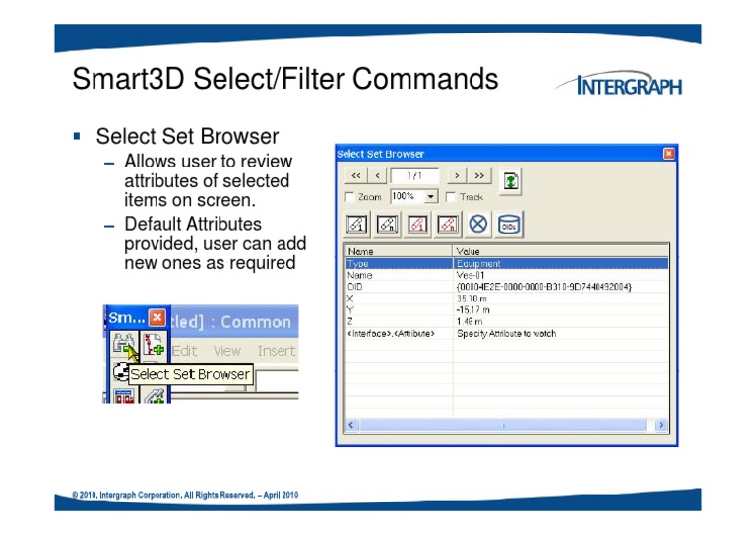Viewport: 756px width, 535px height.
Task: Open the 100% zoom percentage dropdown
Action: pyautogui.click(x=430, y=197)
